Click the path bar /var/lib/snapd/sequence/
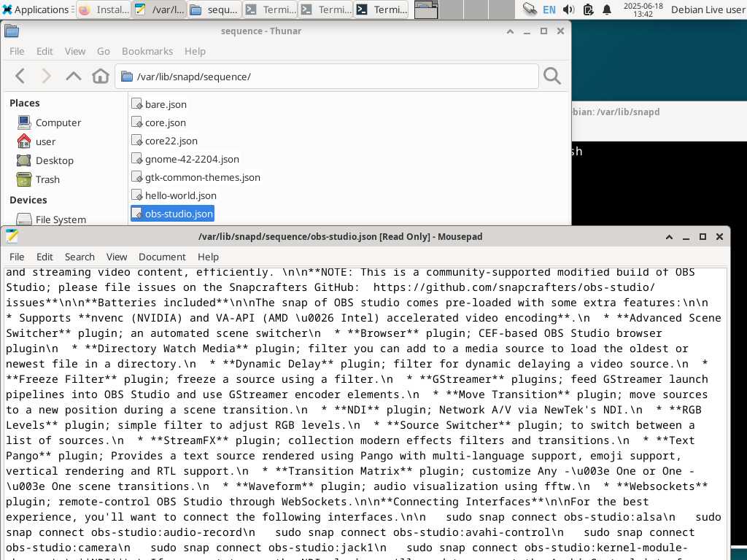Screen dimensions: 747x560 pos(327,76)
